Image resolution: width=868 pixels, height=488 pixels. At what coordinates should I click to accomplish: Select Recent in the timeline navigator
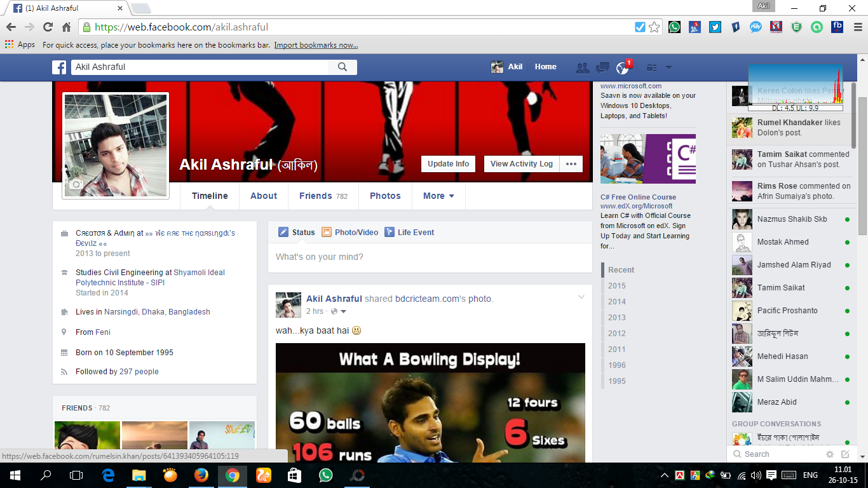[621, 270]
